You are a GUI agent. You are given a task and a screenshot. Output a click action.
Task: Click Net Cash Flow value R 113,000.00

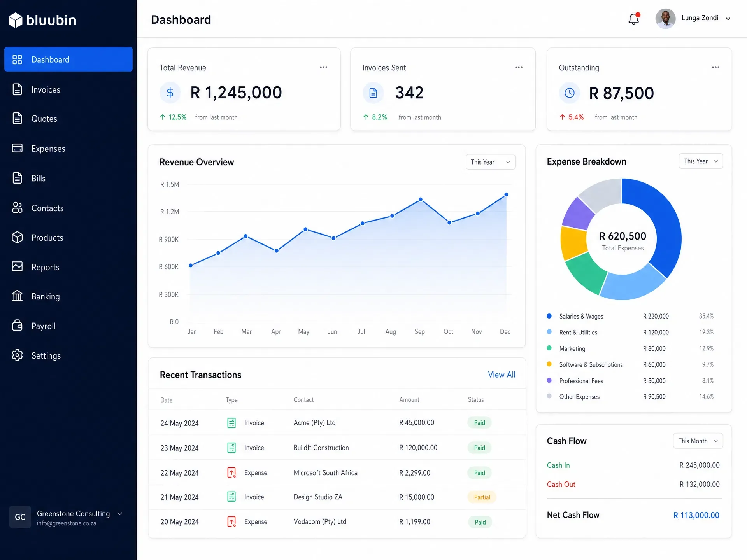point(696,515)
